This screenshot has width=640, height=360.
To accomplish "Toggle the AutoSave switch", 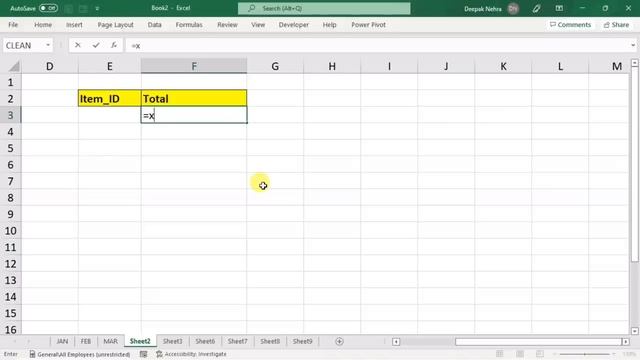I will click(x=49, y=8).
